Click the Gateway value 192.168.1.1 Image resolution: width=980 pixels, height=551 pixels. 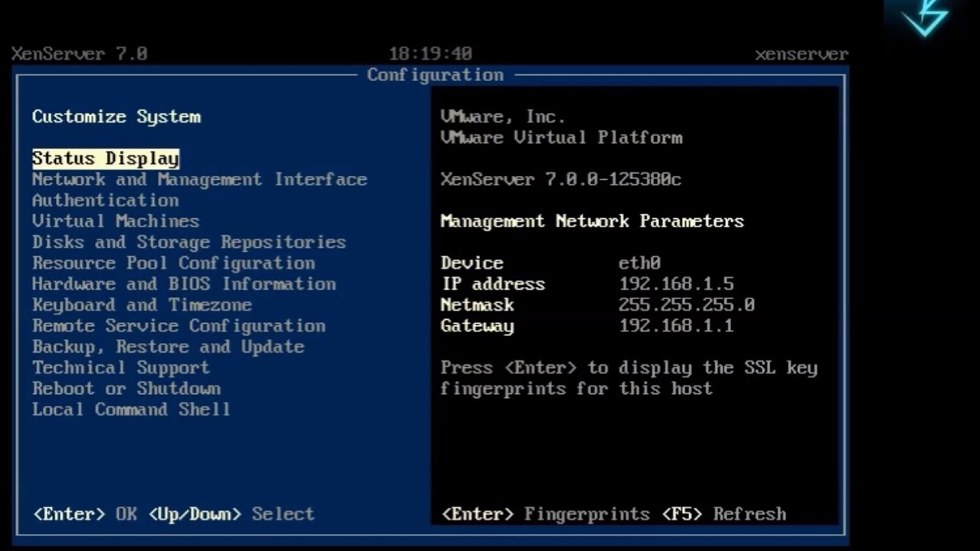(677, 326)
